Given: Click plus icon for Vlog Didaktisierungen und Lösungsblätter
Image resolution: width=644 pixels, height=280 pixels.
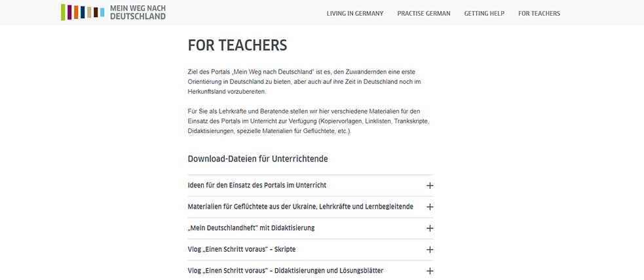Looking at the screenshot, I should 430,271.
